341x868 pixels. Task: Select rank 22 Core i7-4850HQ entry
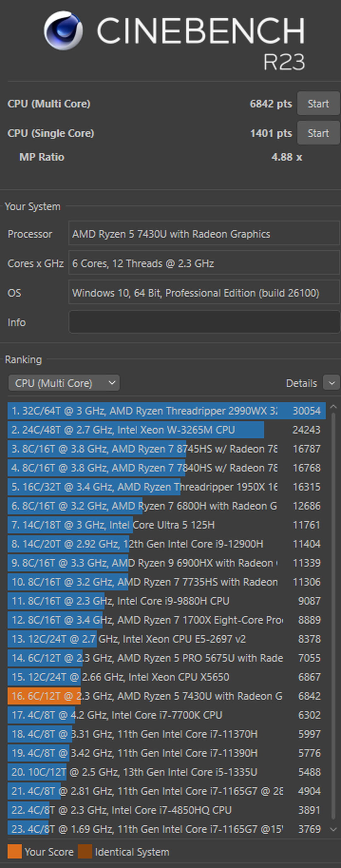click(166, 810)
